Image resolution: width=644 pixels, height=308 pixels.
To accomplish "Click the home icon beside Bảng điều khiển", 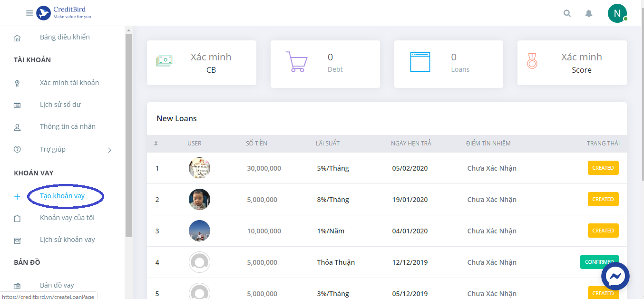I will (x=18, y=38).
